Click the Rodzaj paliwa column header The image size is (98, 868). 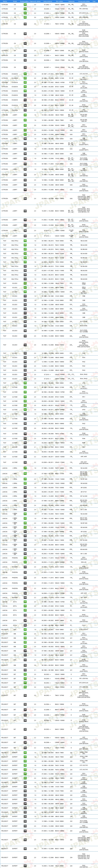point(25,1)
